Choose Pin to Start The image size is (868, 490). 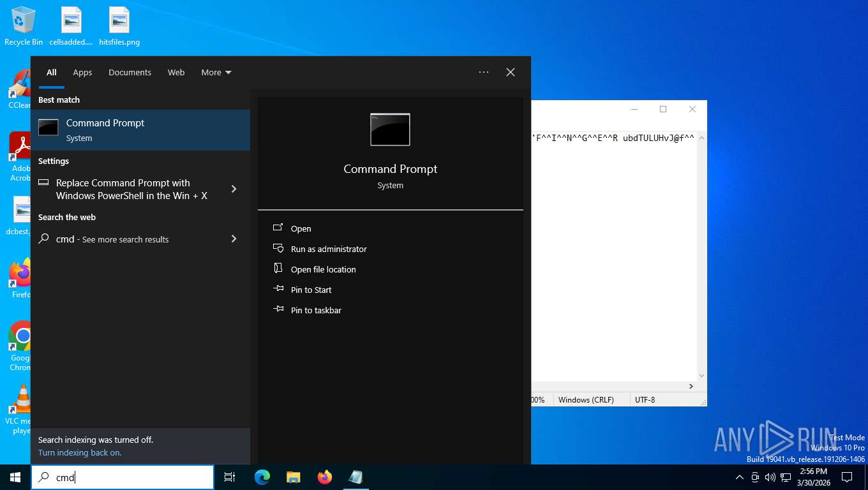click(311, 290)
